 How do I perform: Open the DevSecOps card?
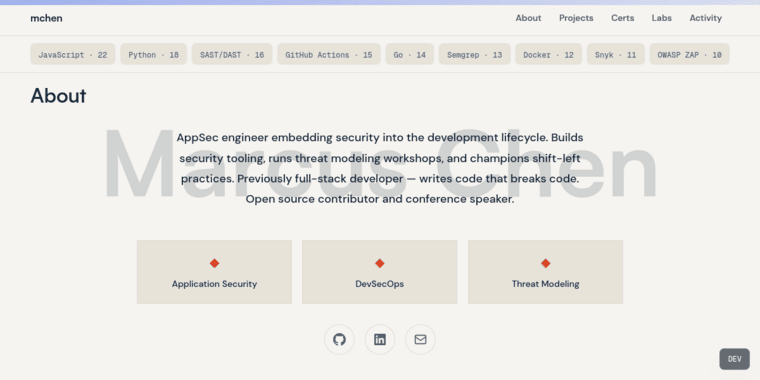(x=380, y=272)
